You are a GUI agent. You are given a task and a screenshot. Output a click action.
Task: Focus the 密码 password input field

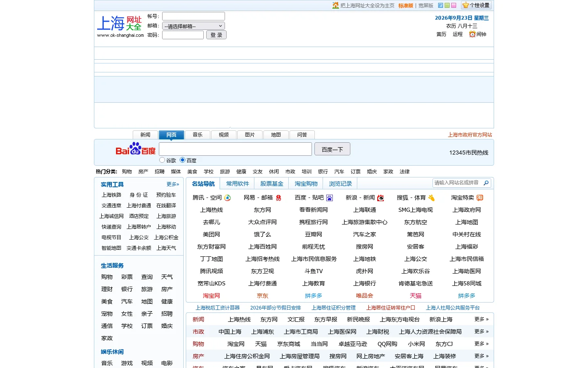[x=183, y=35]
